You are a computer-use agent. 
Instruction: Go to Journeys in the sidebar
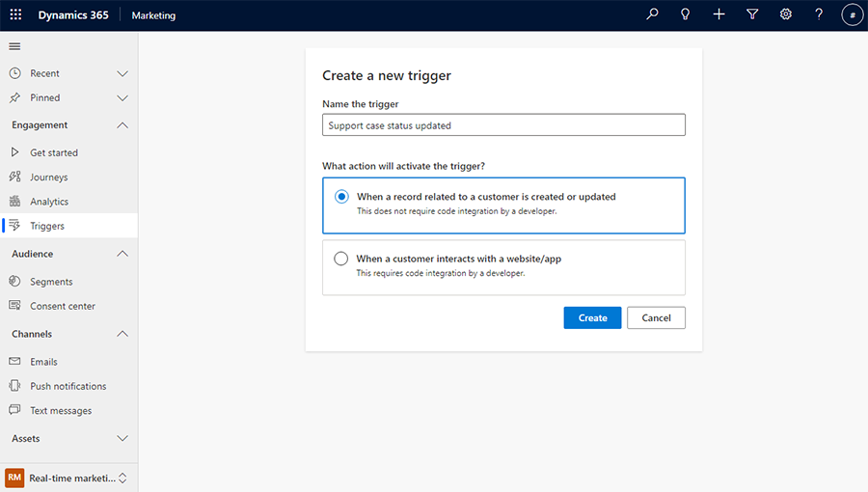tap(48, 178)
